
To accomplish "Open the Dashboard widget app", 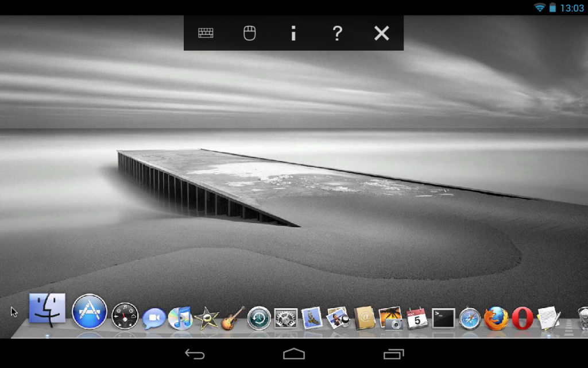I will 125,315.
